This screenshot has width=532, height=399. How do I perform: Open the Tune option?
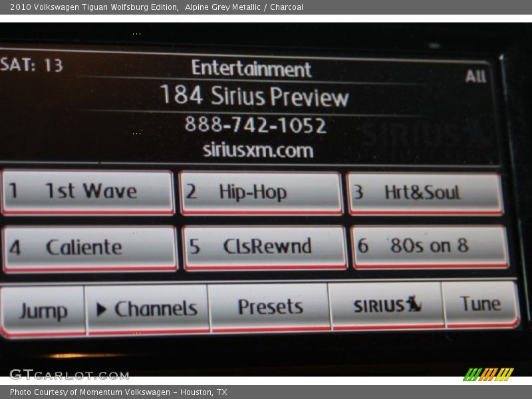[480, 305]
